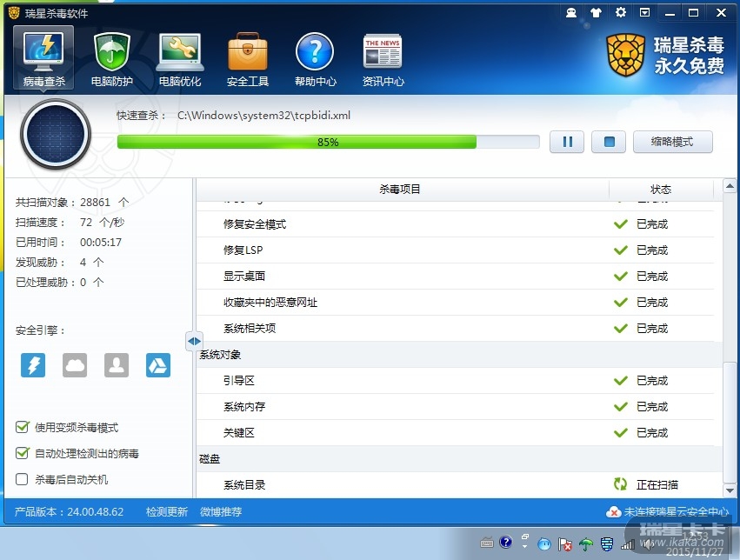The width and height of the screenshot is (740, 560).
Task: Click the 杀毒项目 column header
Action: [400, 190]
